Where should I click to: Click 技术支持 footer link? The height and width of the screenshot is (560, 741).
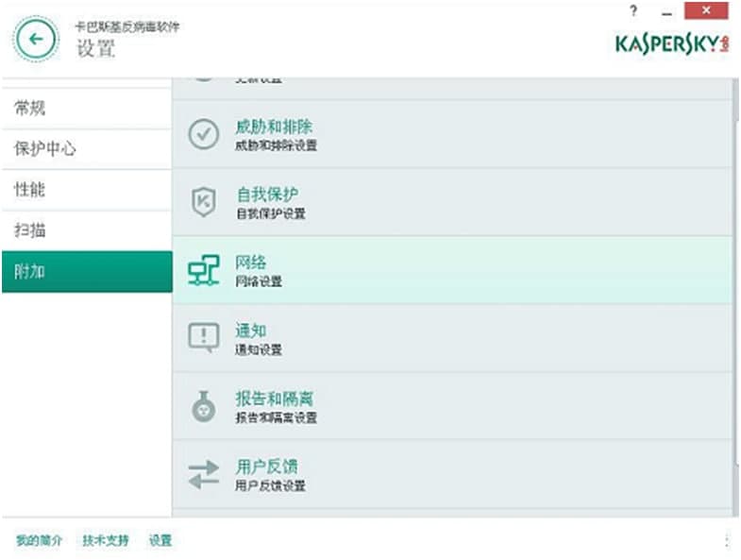106,540
